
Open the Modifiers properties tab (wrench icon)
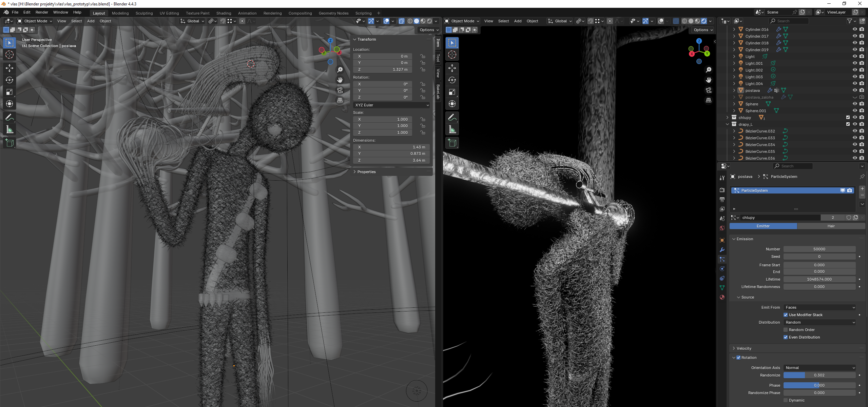[x=722, y=250]
